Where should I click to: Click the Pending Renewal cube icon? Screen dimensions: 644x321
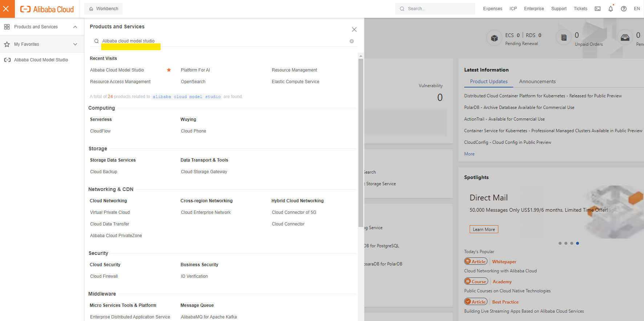pyautogui.click(x=494, y=38)
